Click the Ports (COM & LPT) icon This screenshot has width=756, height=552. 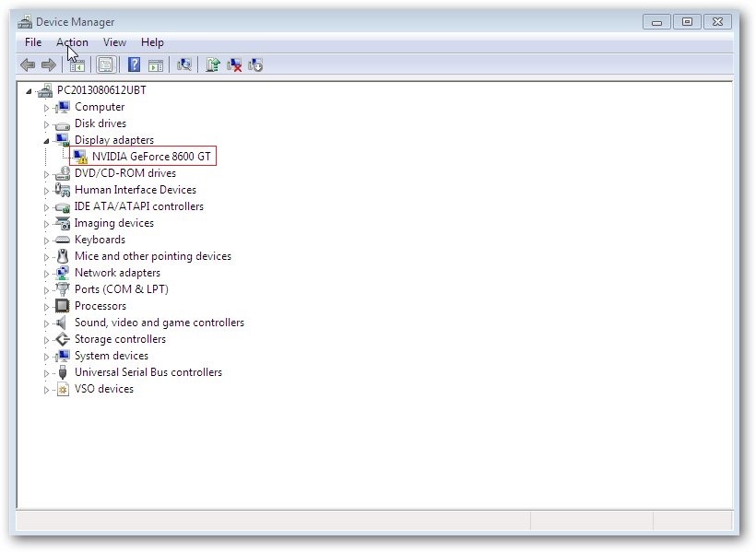click(x=62, y=289)
